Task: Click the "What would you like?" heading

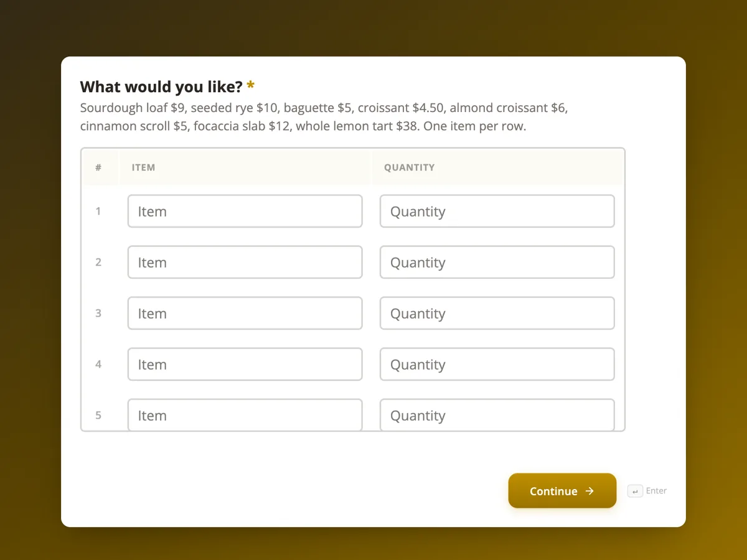Action: [x=161, y=86]
